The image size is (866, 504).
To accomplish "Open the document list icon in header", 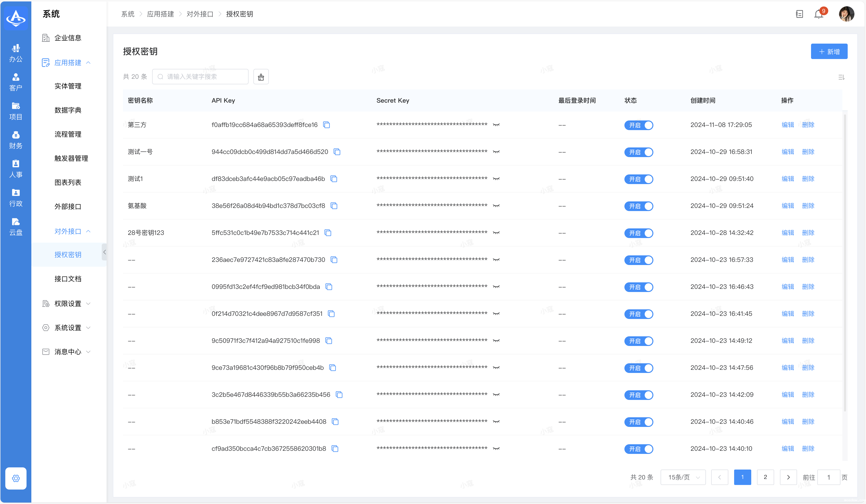I will pyautogui.click(x=799, y=14).
